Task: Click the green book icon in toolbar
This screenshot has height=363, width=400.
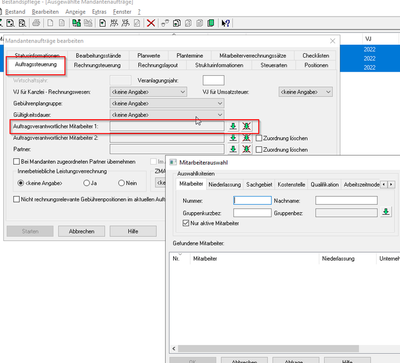Action: coord(211,23)
